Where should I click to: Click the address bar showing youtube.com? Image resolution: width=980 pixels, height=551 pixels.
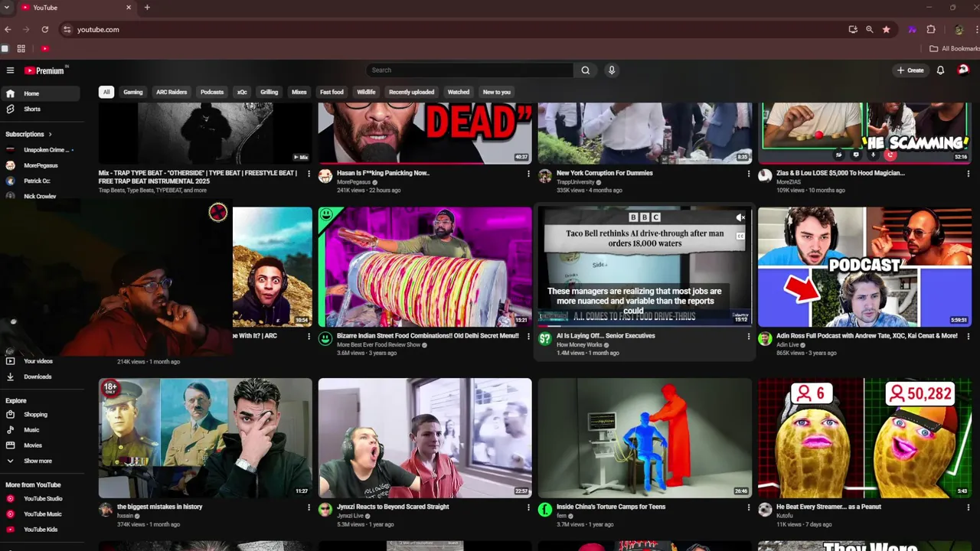coord(452,29)
